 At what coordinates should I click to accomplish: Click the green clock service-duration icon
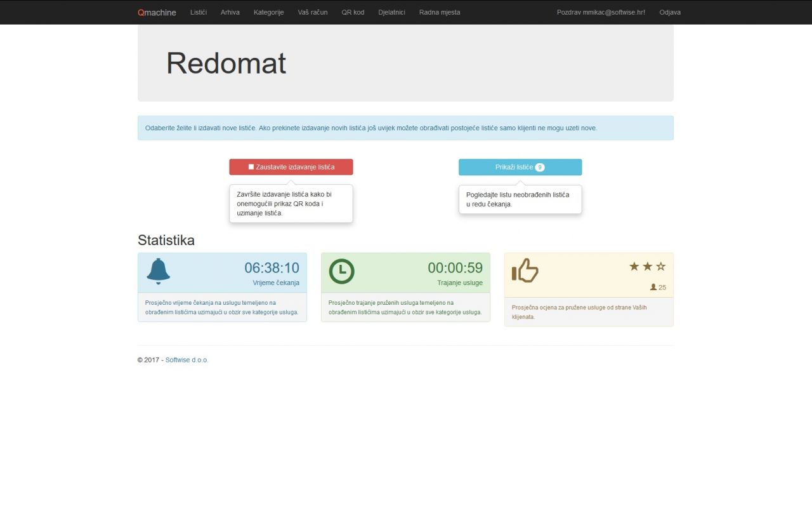(341, 271)
